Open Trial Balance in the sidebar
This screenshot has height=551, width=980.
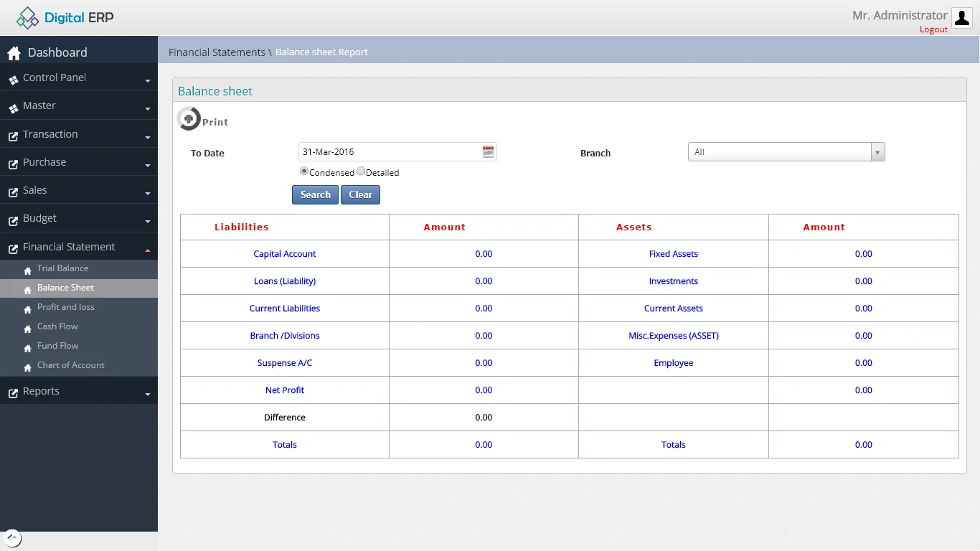point(63,268)
